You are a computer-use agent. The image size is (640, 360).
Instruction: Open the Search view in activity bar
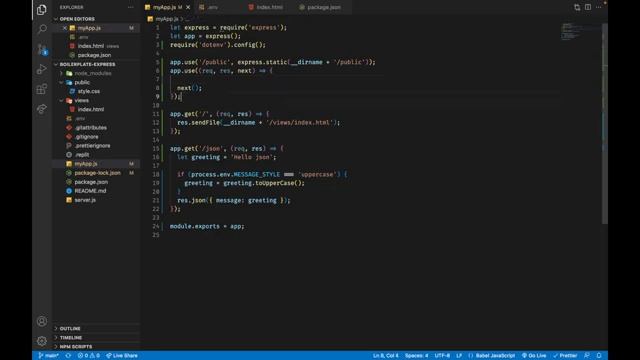tap(42, 29)
